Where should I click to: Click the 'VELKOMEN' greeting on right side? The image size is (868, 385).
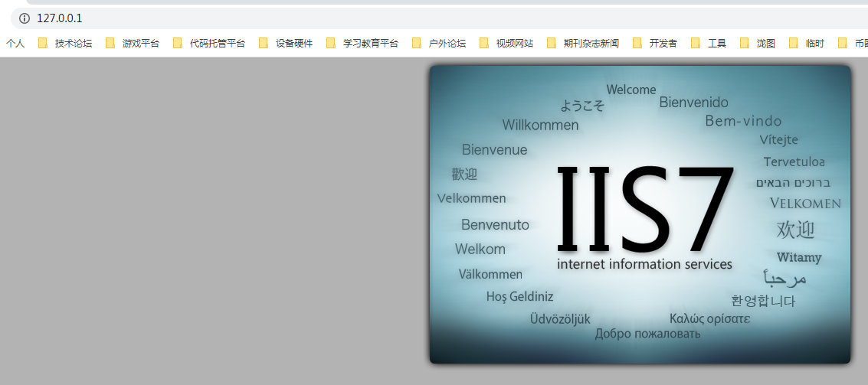(x=805, y=204)
